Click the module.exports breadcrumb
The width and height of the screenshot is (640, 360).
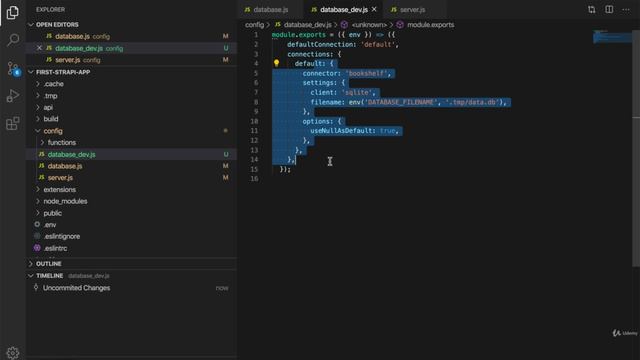pos(431,24)
